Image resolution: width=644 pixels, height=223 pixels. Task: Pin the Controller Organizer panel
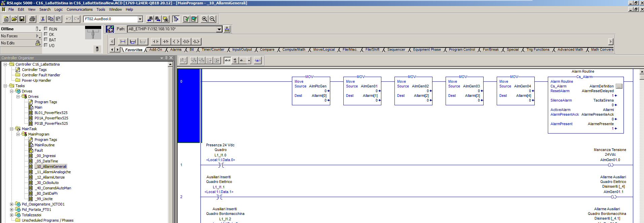click(166, 58)
